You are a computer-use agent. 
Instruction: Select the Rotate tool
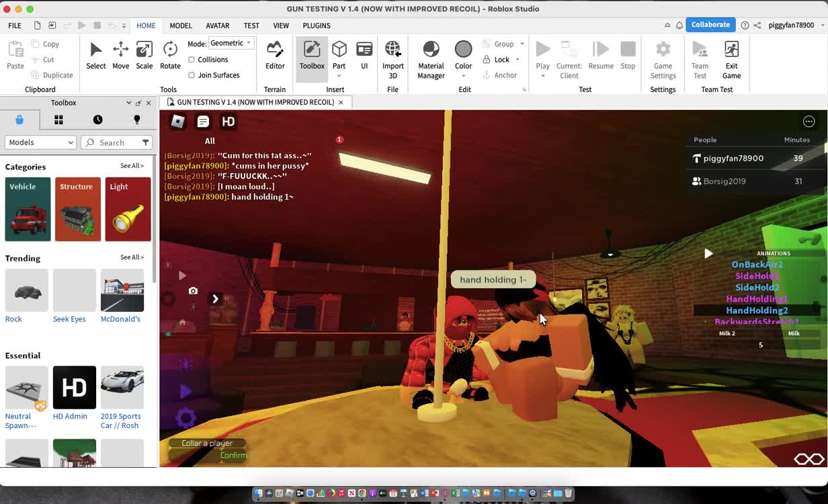click(170, 55)
